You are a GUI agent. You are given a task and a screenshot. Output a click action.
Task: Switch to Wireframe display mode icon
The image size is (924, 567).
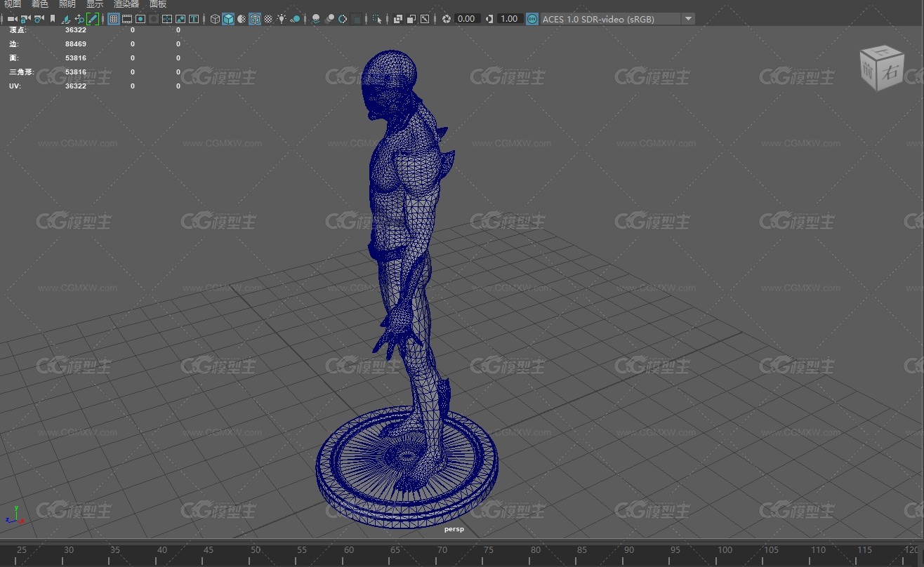[x=215, y=19]
